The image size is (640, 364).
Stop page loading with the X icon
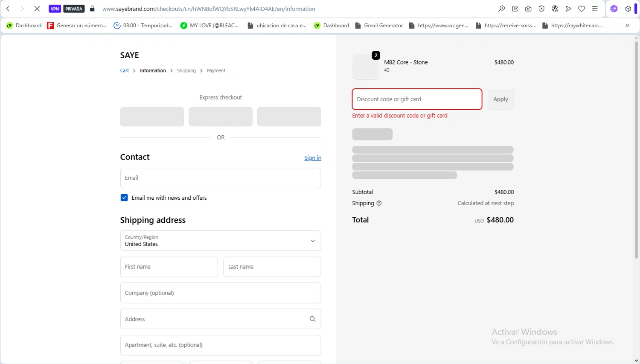point(37,9)
